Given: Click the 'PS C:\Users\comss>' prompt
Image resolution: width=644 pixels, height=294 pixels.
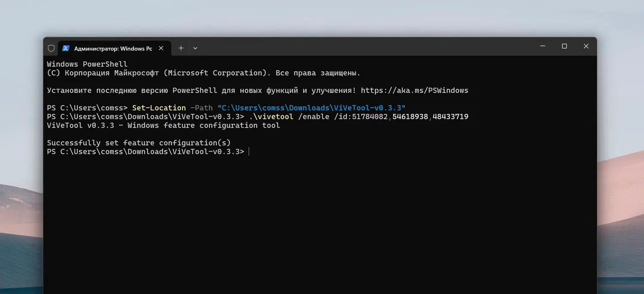Looking at the screenshot, I should point(87,107).
